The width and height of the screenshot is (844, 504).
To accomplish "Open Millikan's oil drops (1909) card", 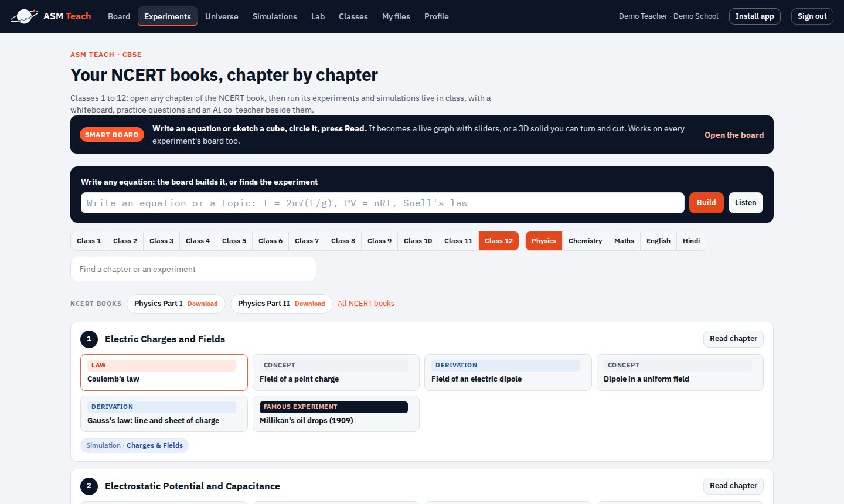I will pos(336,414).
